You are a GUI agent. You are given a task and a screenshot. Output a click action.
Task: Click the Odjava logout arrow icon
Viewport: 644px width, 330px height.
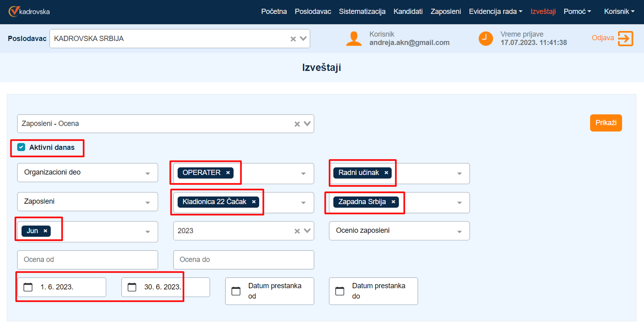pos(625,39)
